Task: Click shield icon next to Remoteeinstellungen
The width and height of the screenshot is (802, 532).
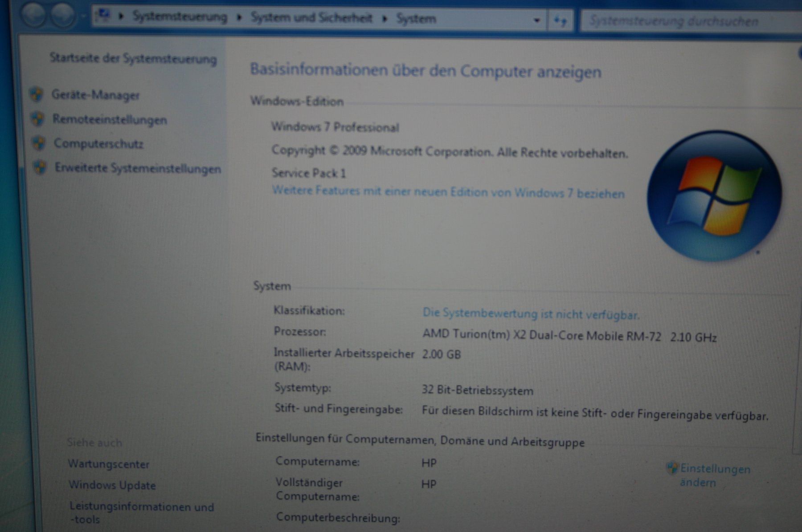Action: point(38,118)
